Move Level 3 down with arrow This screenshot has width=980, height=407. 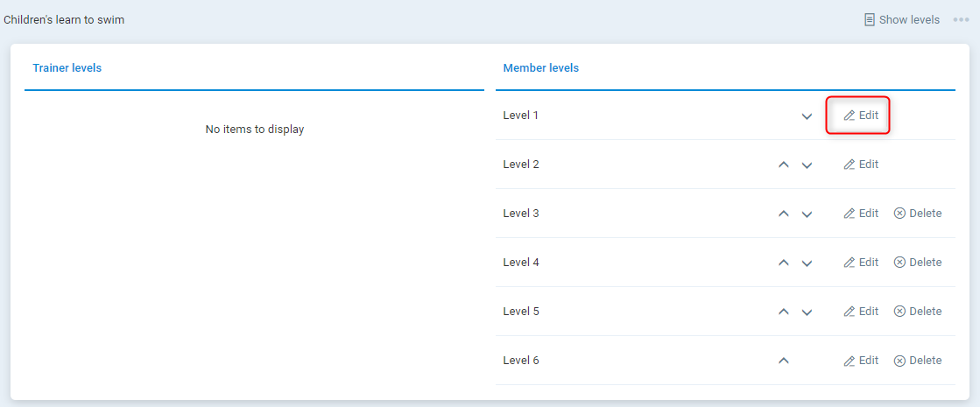coord(807,214)
